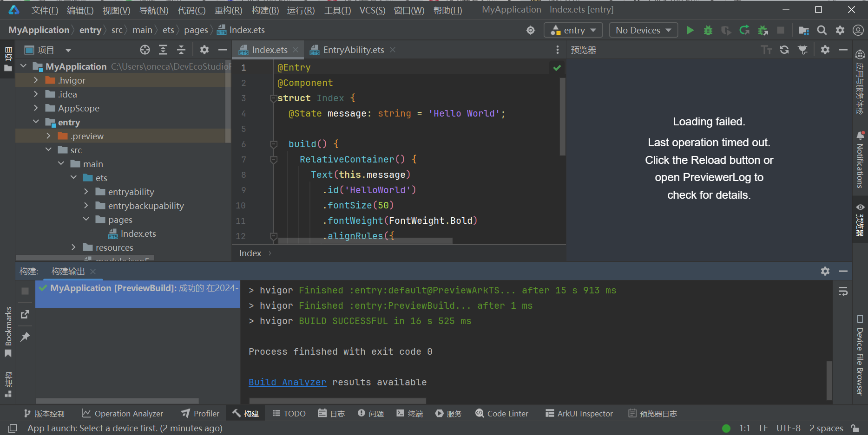Run the entry module with the green play button
Screen dimensions: 868x435
[x=690, y=30]
